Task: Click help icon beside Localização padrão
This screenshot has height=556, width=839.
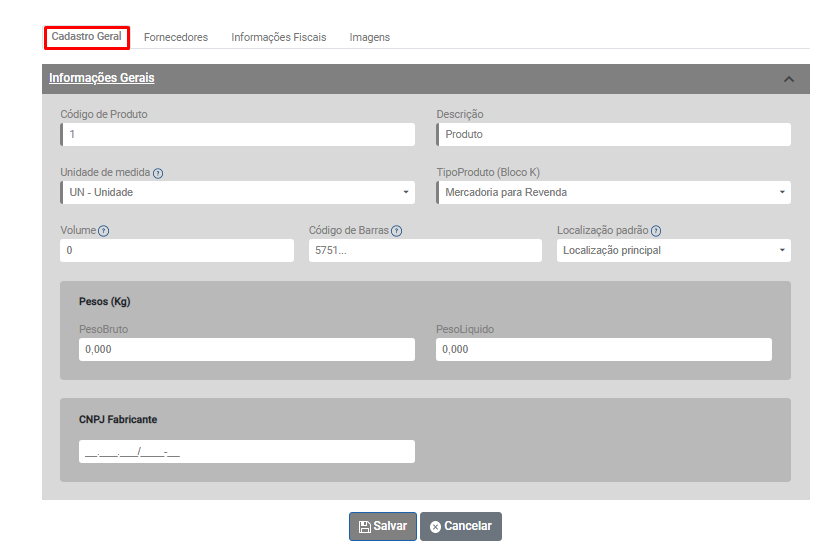Action: coord(656,231)
